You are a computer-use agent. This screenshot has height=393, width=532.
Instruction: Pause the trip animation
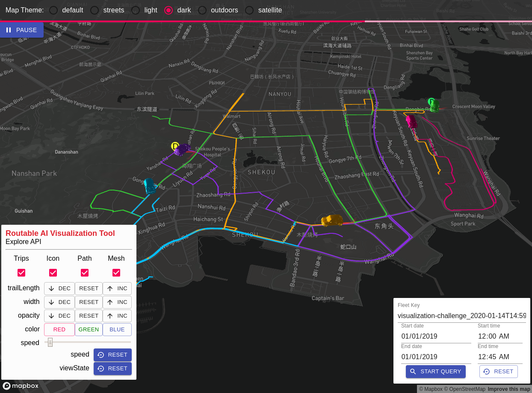point(22,30)
